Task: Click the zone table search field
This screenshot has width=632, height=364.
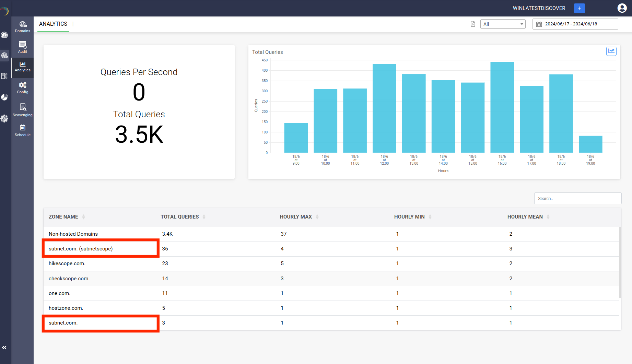Action: 577,198
